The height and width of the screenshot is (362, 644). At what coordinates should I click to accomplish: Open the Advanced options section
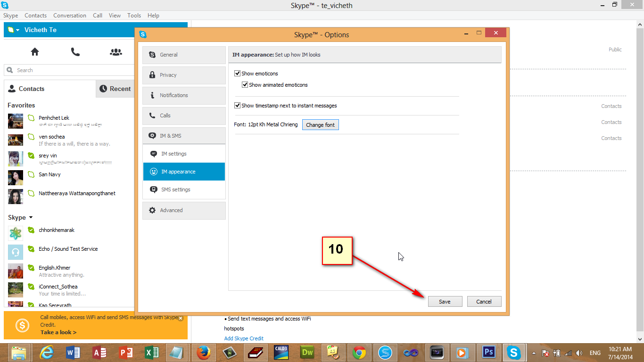pyautogui.click(x=184, y=210)
